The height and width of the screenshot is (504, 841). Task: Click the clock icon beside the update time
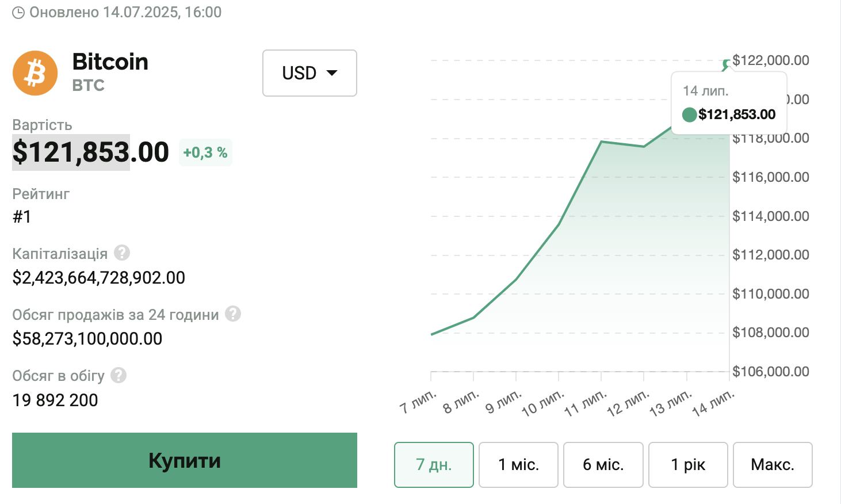tap(18, 13)
